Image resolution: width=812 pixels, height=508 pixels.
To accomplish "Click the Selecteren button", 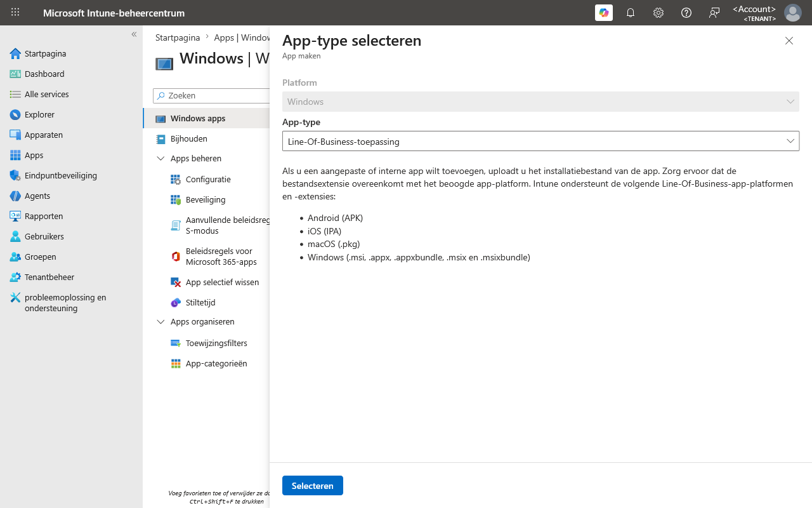I will coord(313,486).
